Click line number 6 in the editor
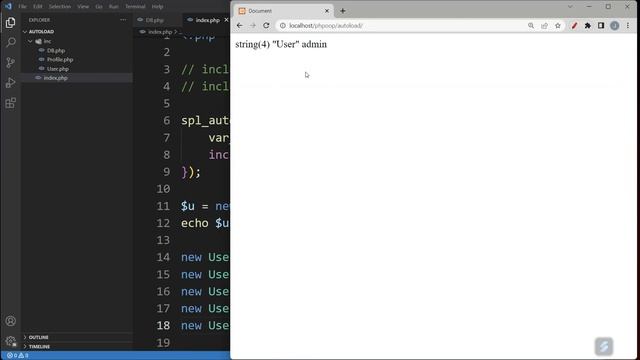Viewport: 640px width, 360px height. click(167, 120)
